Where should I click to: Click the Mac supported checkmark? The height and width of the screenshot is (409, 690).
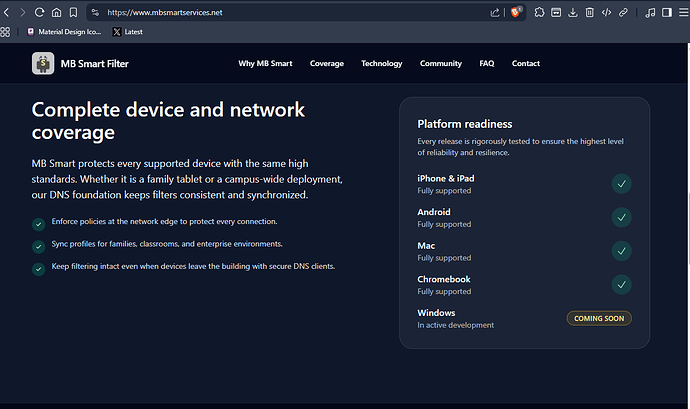point(621,251)
